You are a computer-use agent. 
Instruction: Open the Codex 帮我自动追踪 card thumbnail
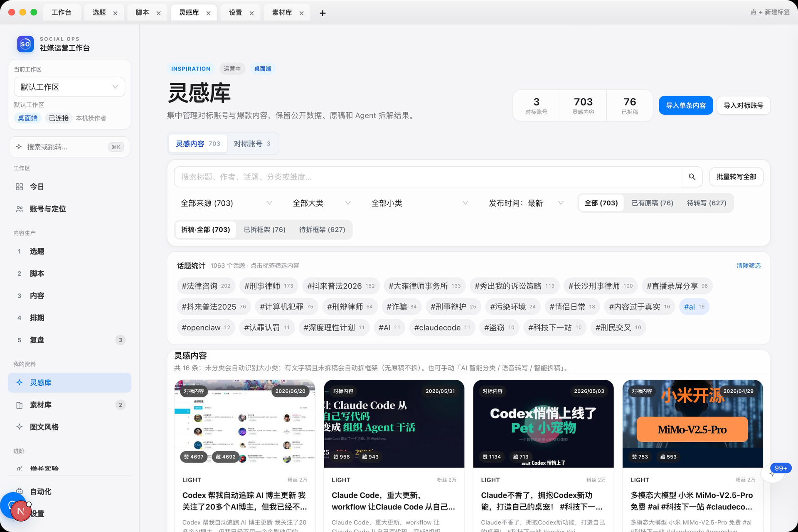click(244, 424)
